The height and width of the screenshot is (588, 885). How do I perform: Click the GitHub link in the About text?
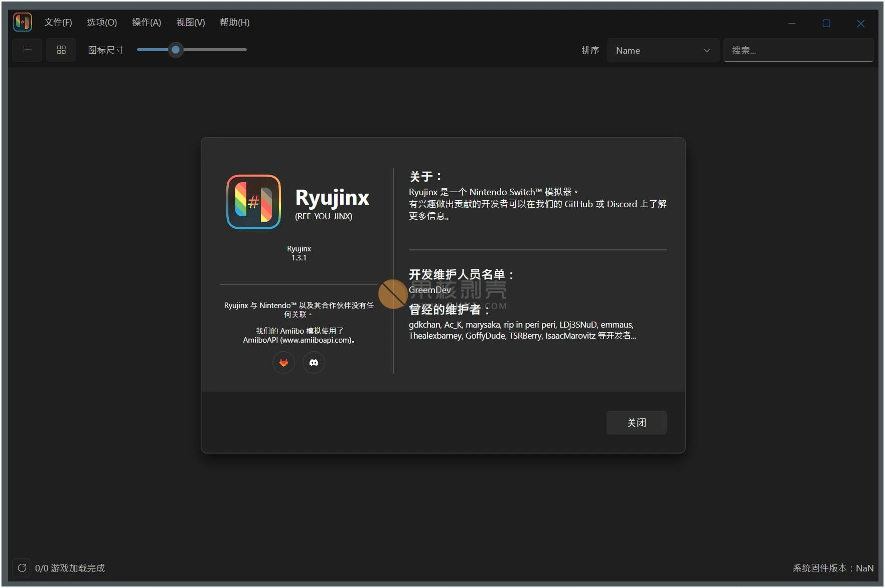click(579, 204)
